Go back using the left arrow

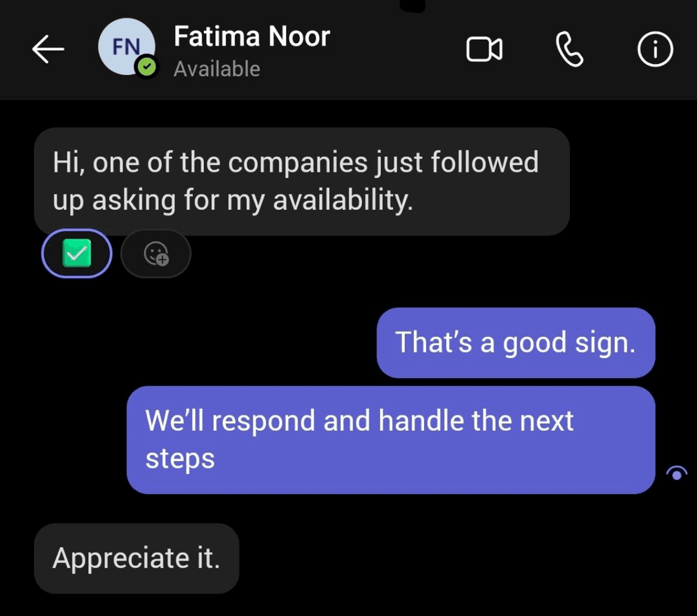(48, 50)
